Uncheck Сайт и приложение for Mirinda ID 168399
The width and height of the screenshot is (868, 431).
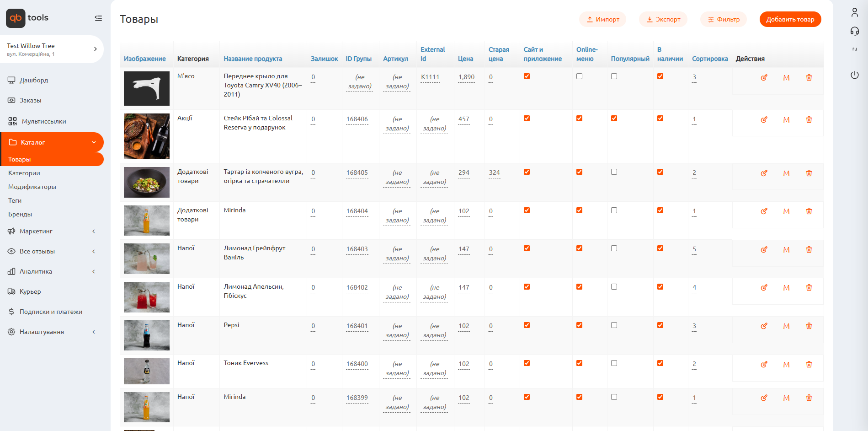(x=527, y=397)
